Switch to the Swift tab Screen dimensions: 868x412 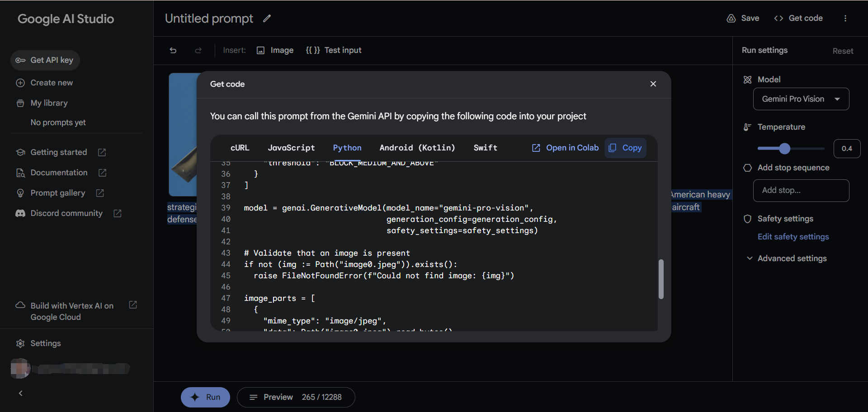click(485, 148)
